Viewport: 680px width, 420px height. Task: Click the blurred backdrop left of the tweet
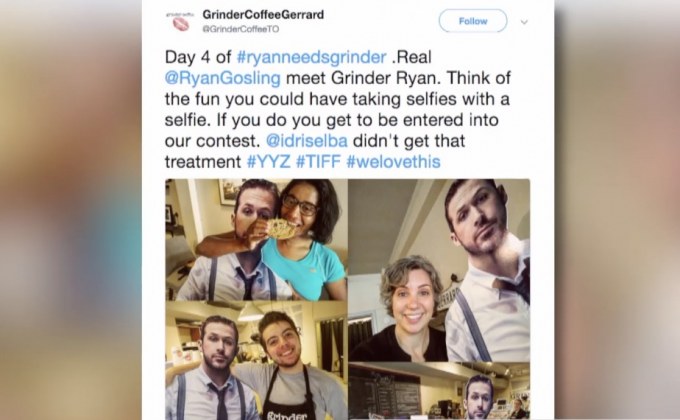71,210
